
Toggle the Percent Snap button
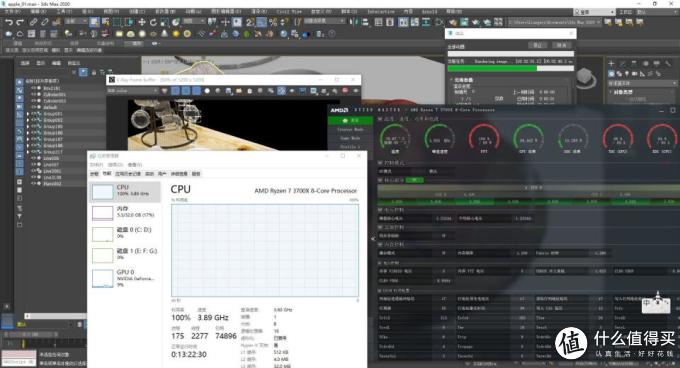click(x=273, y=22)
